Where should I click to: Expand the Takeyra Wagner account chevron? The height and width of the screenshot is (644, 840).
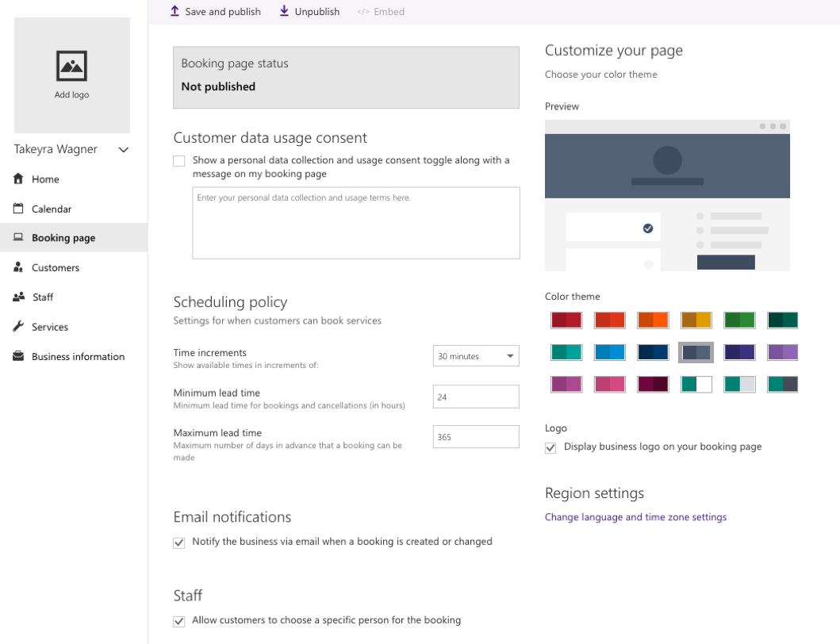[x=123, y=149]
